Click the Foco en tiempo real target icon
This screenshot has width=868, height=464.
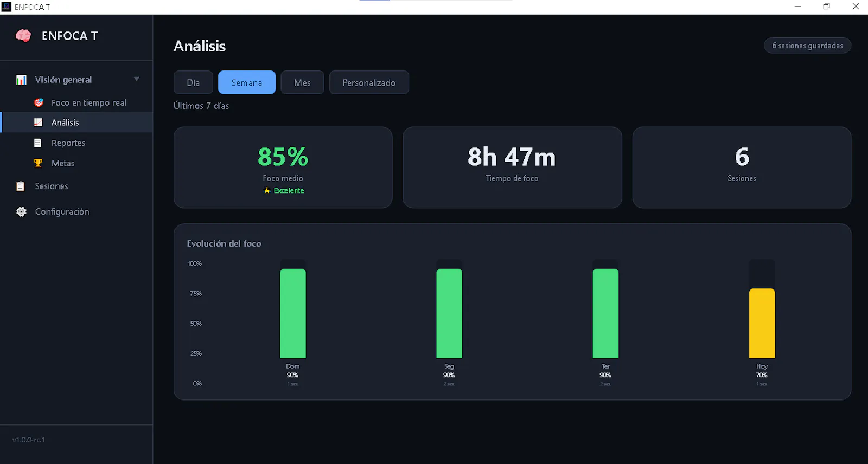coord(39,102)
